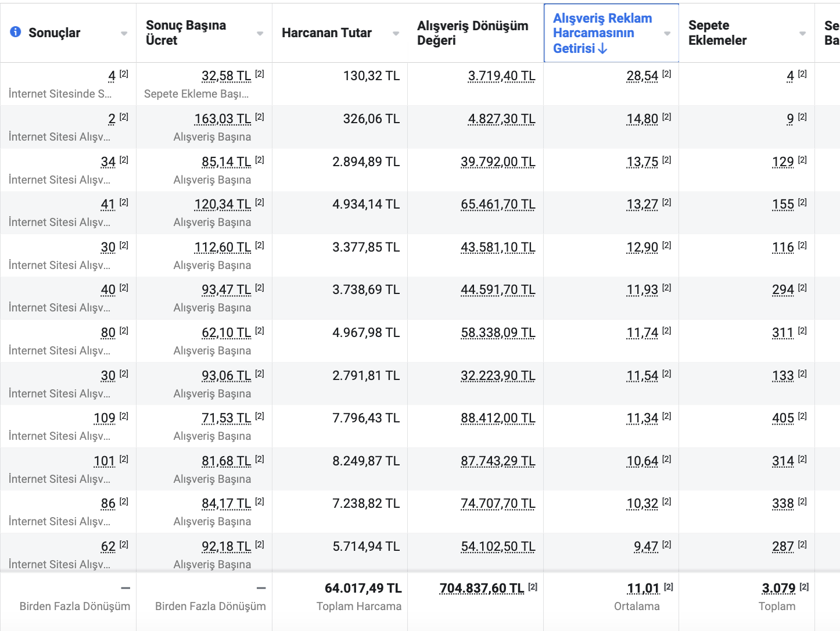Screen dimensions: 840x631
Task: Expand the Sonuç Başına Ücret column menu
Action: [260, 34]
